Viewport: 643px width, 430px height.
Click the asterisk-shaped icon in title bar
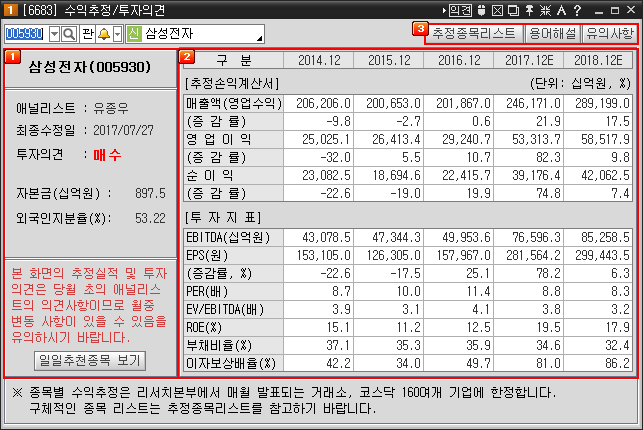(x=545, y=10)
